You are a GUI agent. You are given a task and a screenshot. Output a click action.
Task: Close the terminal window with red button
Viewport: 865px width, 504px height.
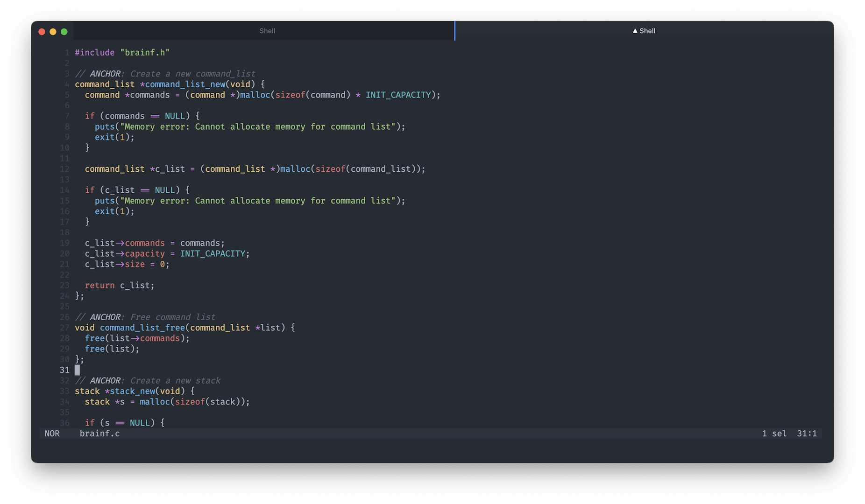tap(42, 32)
